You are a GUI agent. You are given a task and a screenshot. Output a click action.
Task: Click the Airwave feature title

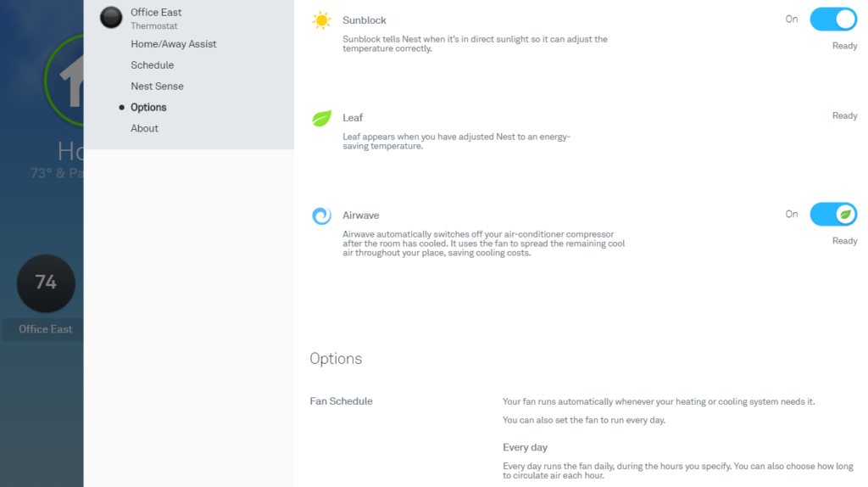(x=361, y=216)
